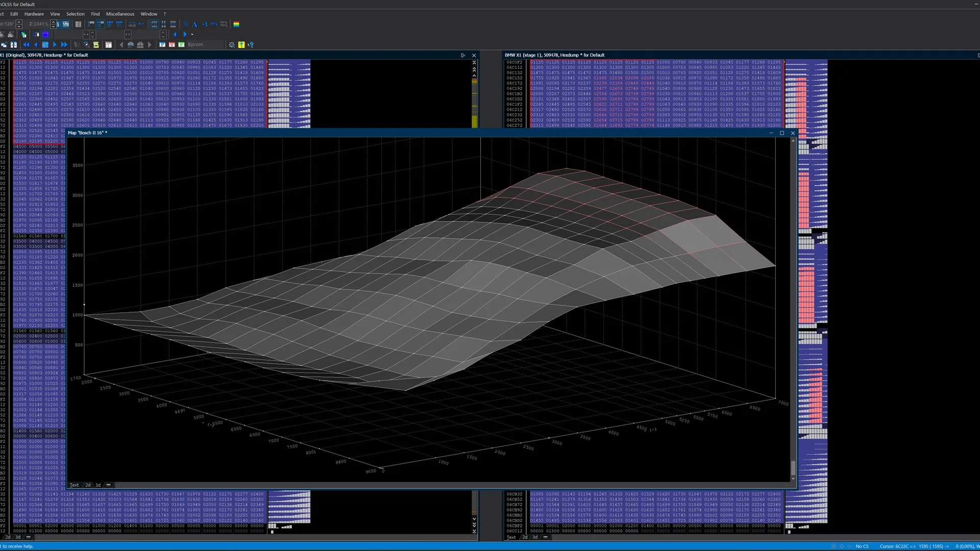
Task: Select 3d tab in Bosch map window
Action: [98, 485]
